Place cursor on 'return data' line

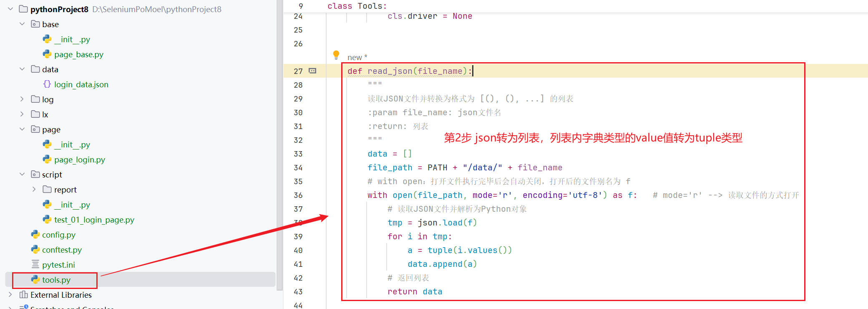coord(415,291)
